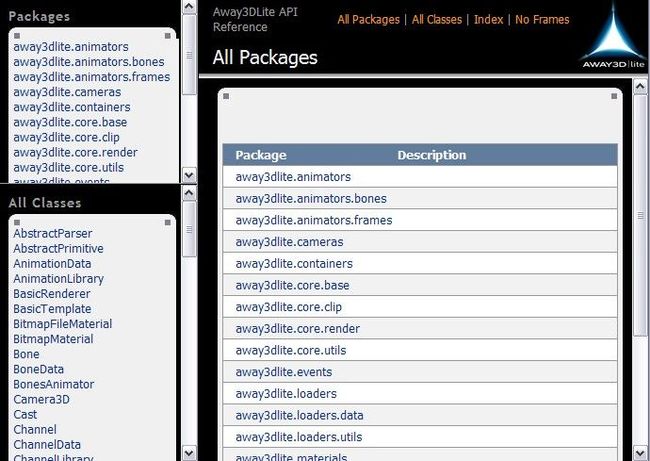Open the Bone class
The image size is (650, 461).
tap(26, 354)
